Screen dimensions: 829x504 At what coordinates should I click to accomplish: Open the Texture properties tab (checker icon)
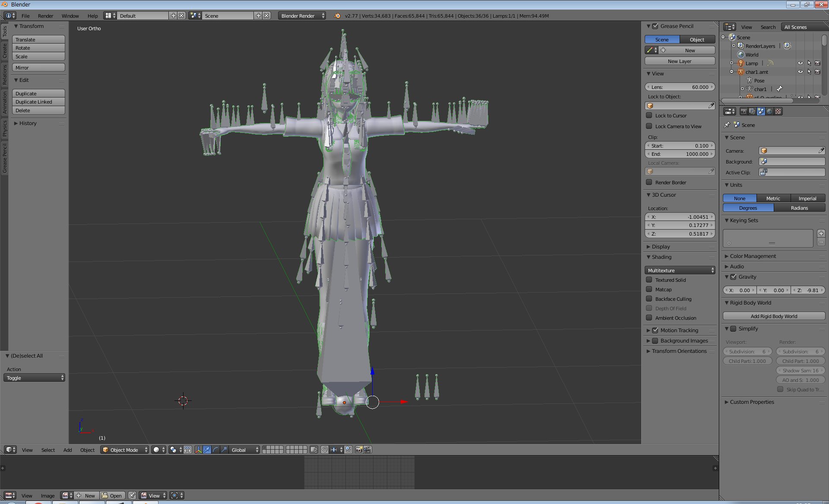tap(778, 111)
